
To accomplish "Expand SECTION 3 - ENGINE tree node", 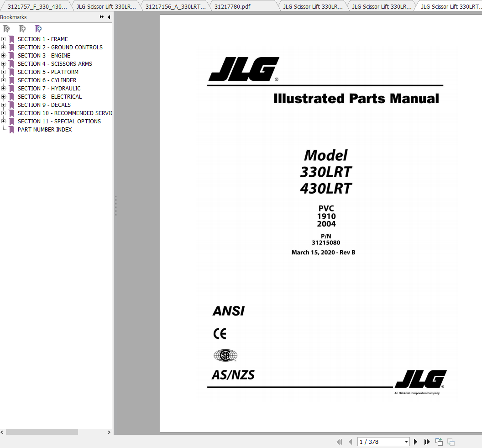I will tap(4, 56).
